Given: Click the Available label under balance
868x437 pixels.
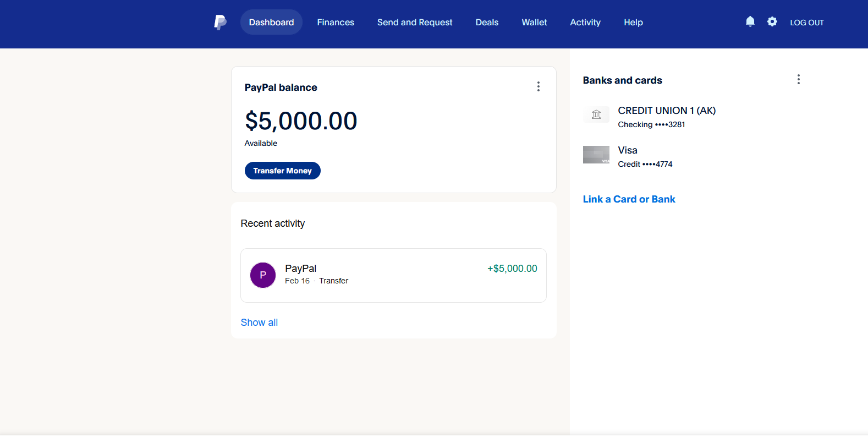Looking at the screenshot, I should [261, 143].
